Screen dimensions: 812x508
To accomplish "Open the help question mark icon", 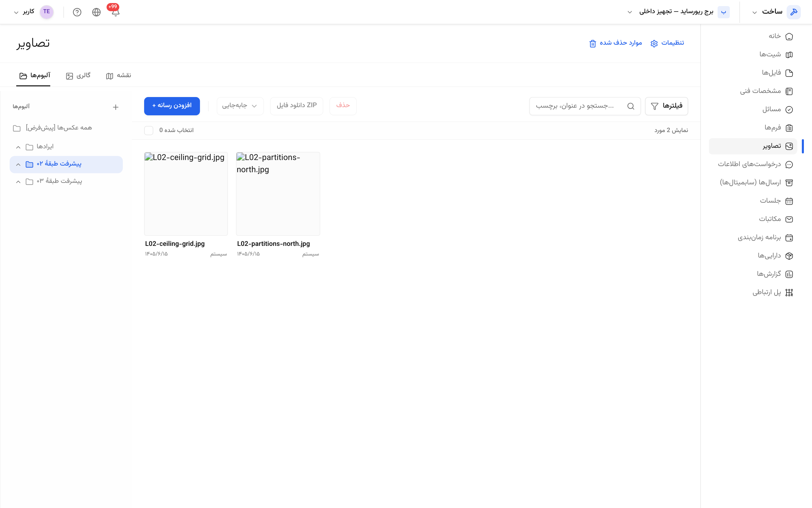I will coord(77,12).
